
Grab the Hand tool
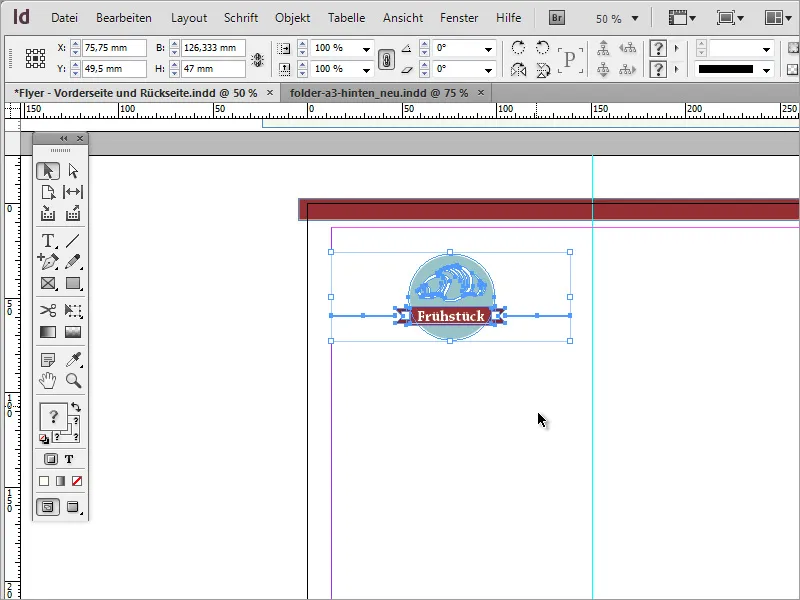[48, 380]
